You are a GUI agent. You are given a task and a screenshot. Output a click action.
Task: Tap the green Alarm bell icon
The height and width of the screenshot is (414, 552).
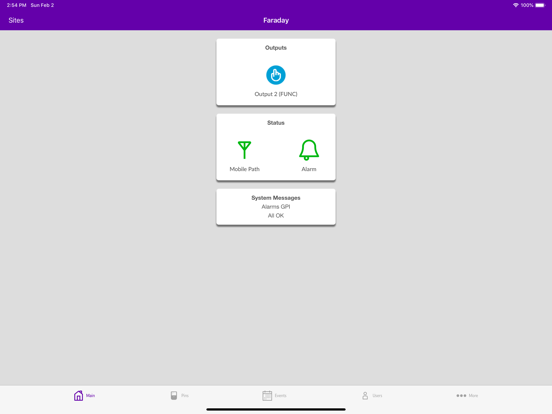pyautogui.click(x=309, y=150)
